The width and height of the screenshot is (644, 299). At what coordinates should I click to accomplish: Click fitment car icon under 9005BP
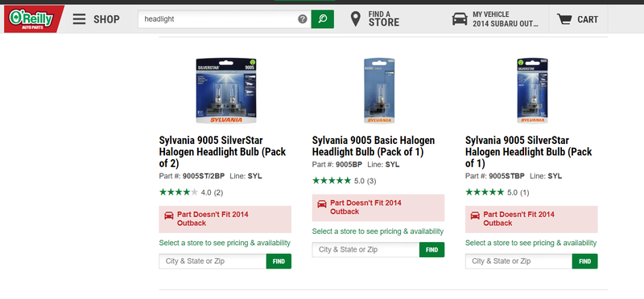click(322, 203)
